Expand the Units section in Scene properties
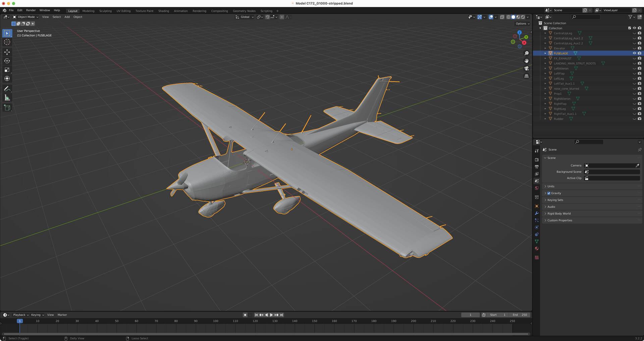This screenshot has height=341, width=644. pyautogui.click(x=551, y=186)
